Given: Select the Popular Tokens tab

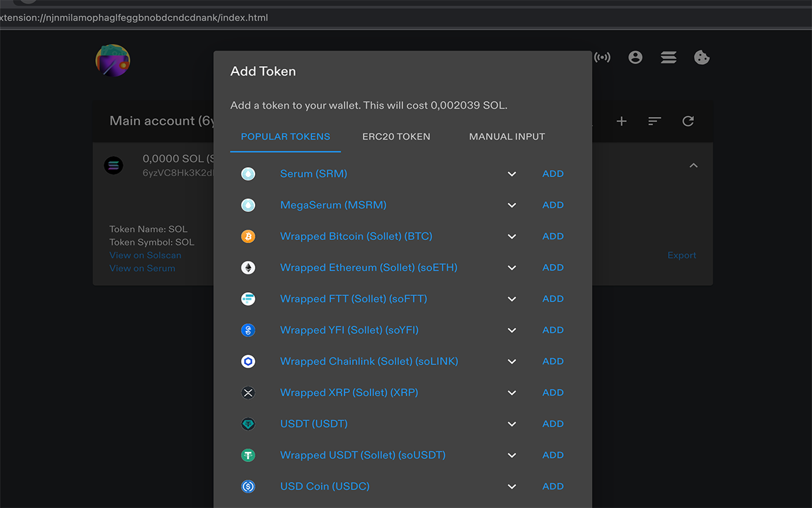Looking at the screenshot, I should point(285,137).
